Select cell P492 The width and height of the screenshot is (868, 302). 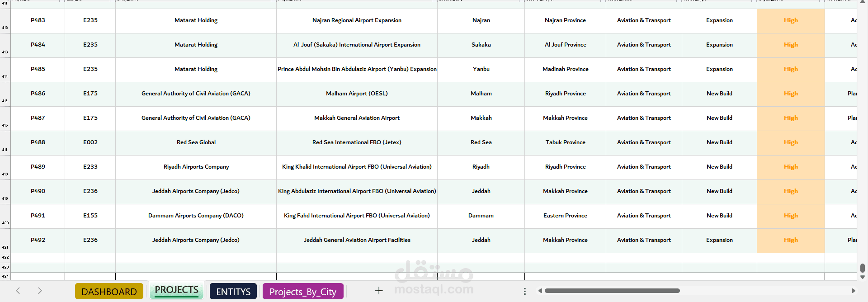point(38,241)
